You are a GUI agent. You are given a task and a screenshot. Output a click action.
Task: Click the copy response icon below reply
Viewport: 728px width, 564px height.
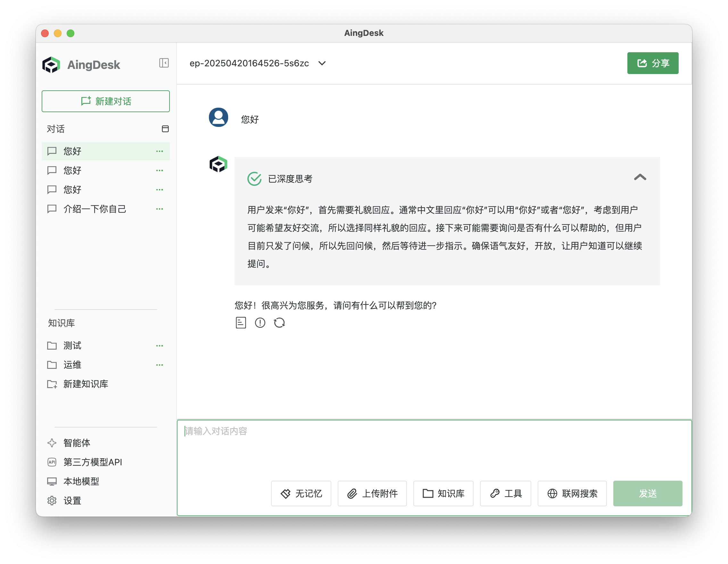click(x=241, y=323)
